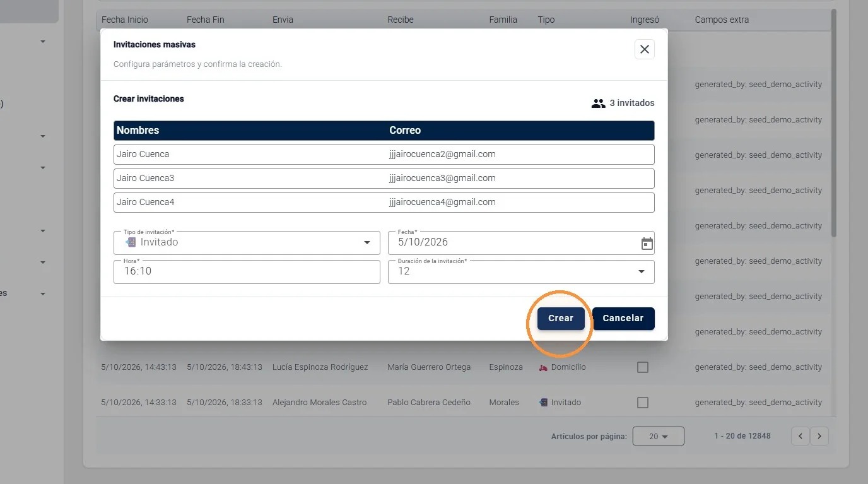The image size is (868, 484).
Task: Click the Jairo Cuenca4 name cell
Action: [146, 202]
